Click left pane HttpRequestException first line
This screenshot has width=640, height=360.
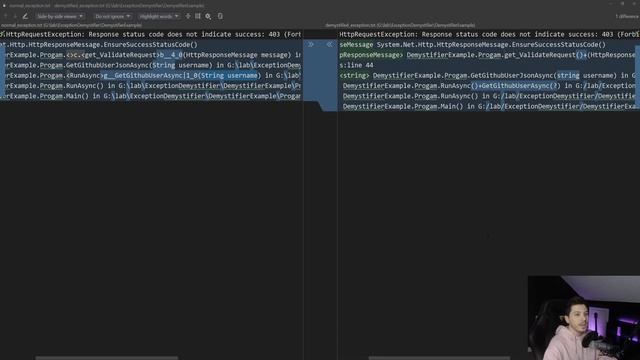tap(151, 34)
